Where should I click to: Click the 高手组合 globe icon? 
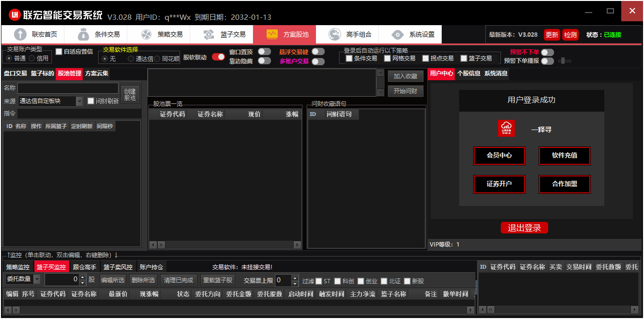pyautogui.click(x=335, y=34)
